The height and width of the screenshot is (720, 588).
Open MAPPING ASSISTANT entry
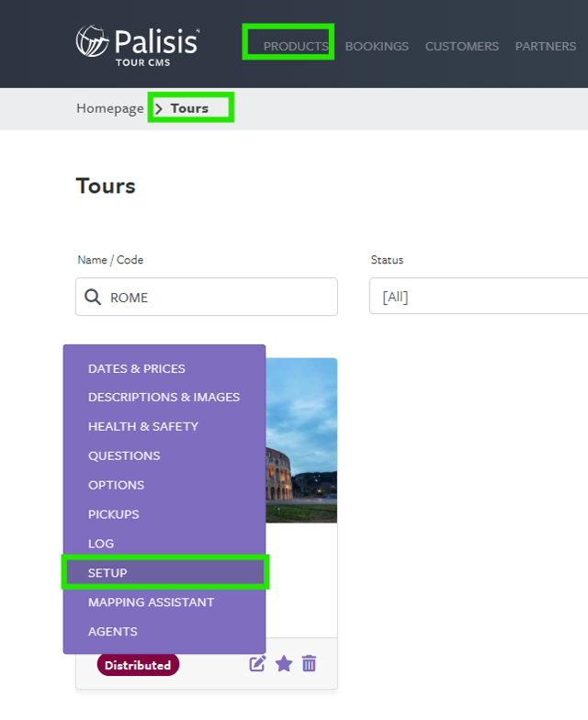click(x=151, y=602)
